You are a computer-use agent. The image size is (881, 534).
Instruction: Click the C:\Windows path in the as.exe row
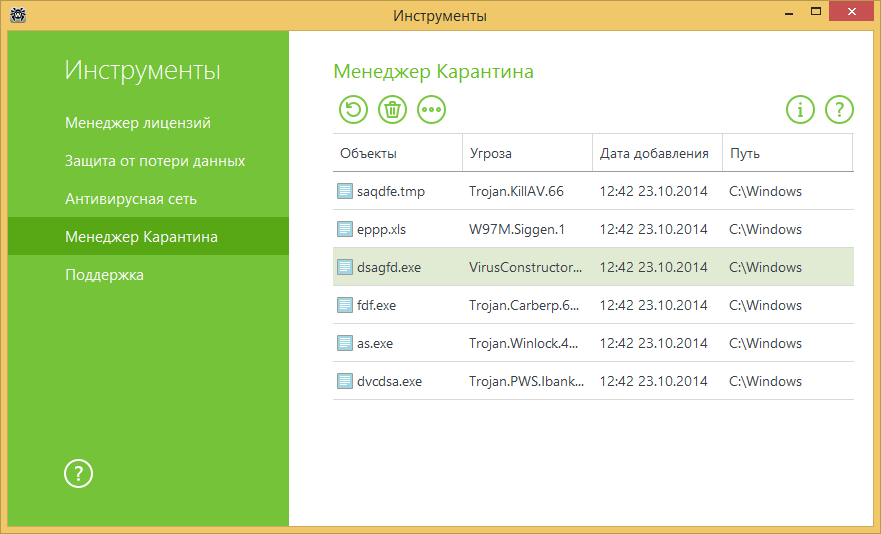click(765, 343)
